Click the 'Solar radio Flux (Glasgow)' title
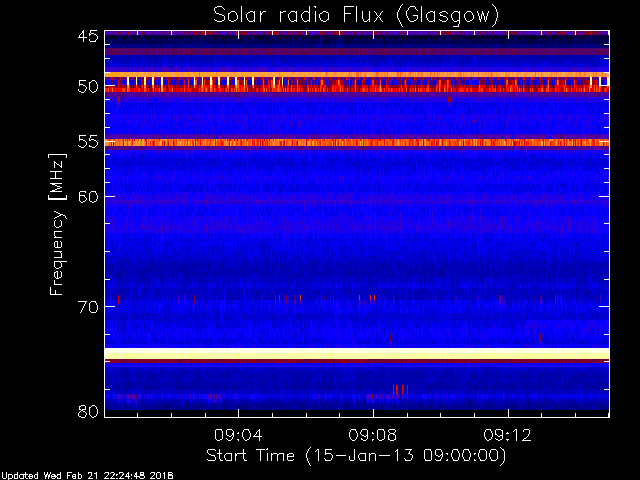The height and width of the screenshot is (480, 640). 356,16
